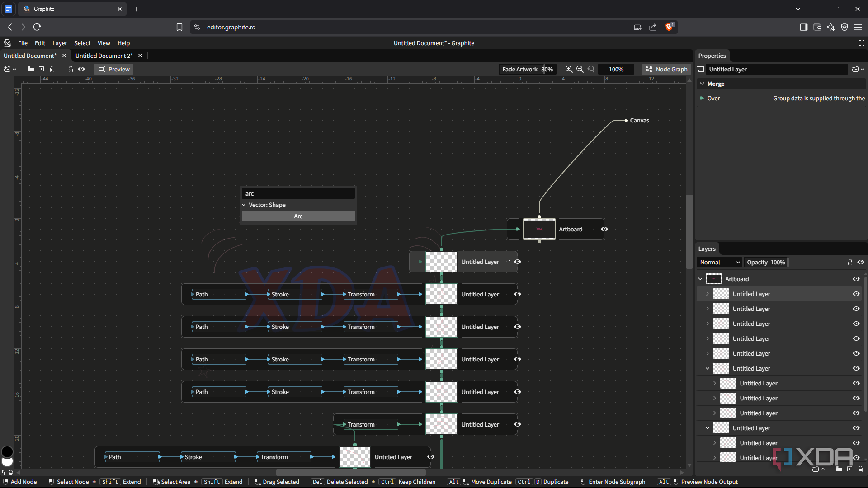Open the Layer menu
This screenshot has width=868, height=488.
pyautogui.click(x=59, y=43)
